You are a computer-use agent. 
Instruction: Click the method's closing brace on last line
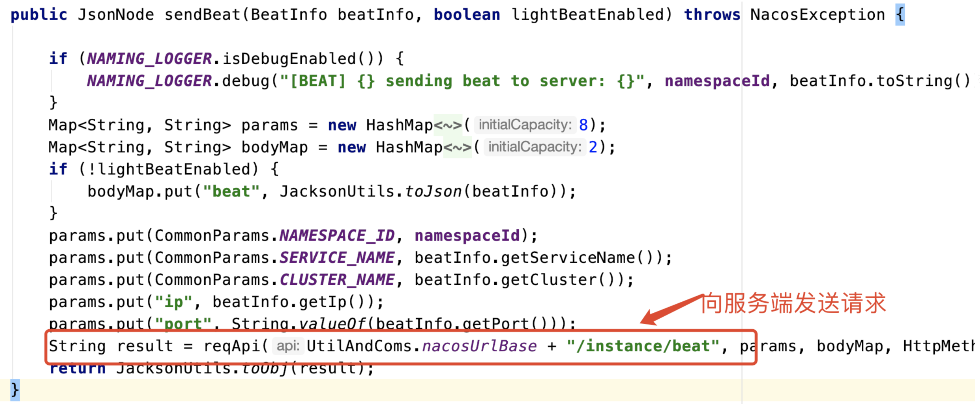[x=15, y=391]
